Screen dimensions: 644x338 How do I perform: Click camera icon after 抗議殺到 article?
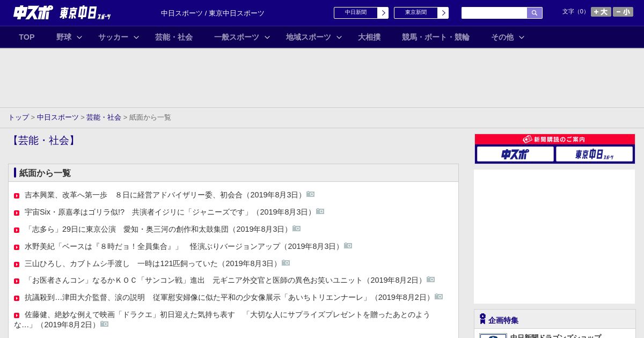click(439, 297)
